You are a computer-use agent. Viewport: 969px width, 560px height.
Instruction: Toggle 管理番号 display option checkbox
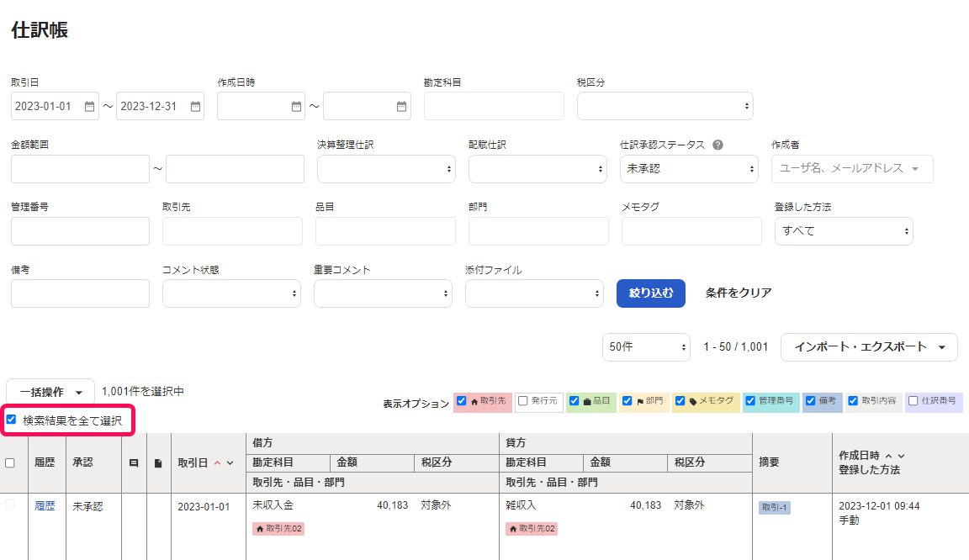coord(750,400)
